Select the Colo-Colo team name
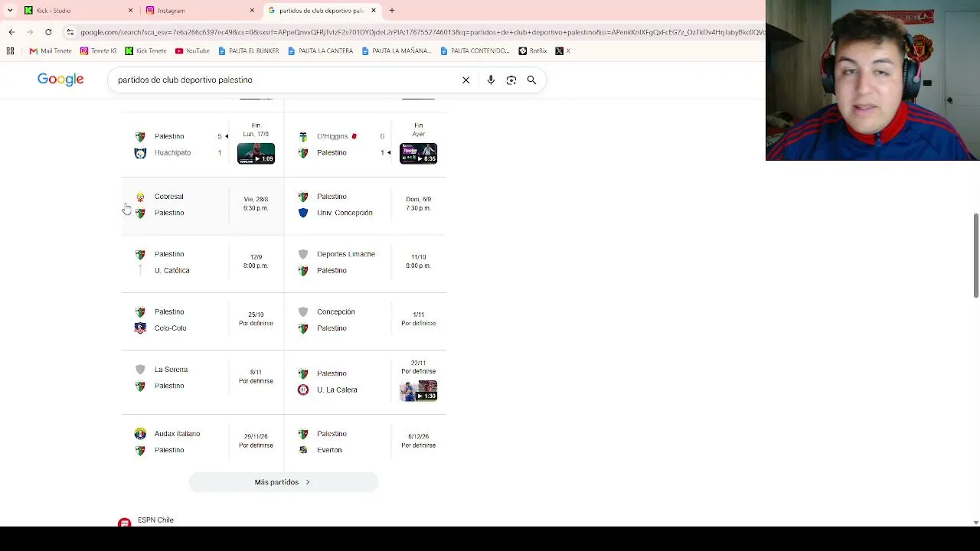Viewport: 980px width, 551px height. pyautogui.click(x=171, y=328)
